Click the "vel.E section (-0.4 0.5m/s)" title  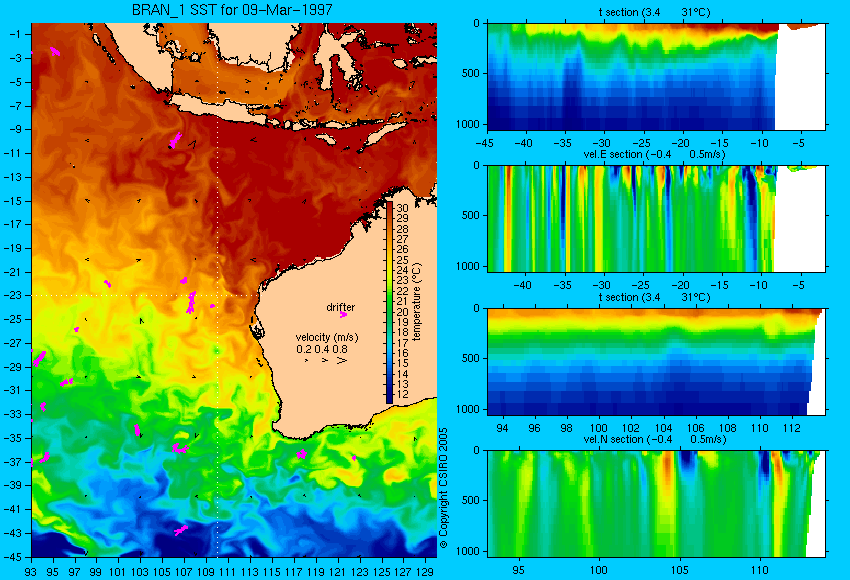point(654,154)
